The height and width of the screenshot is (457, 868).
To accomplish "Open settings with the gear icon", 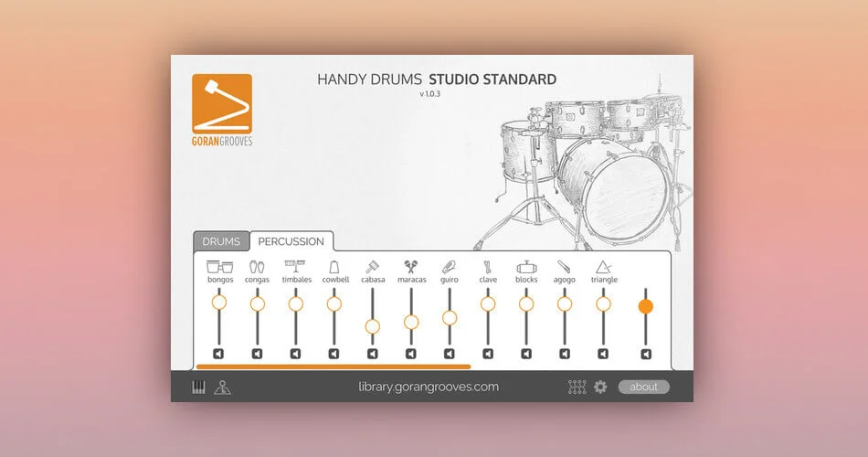I will [600, 387].
